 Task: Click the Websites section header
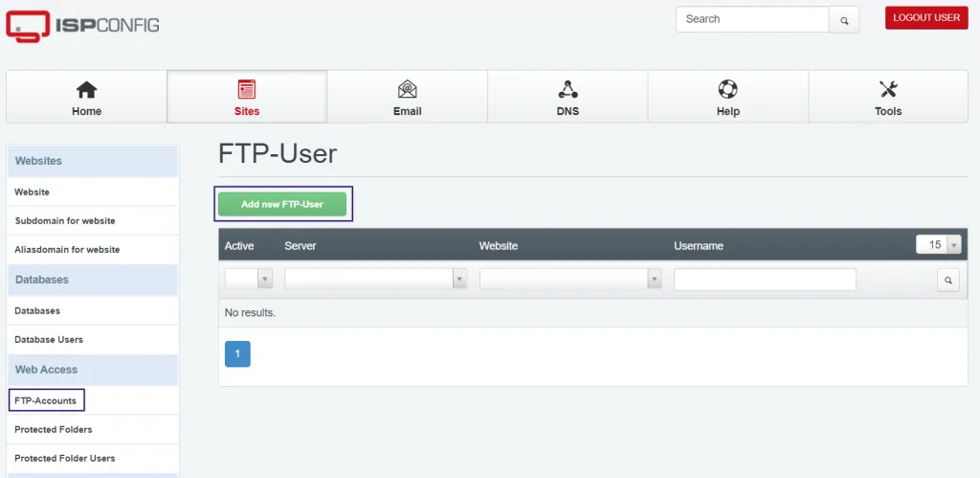click(93, 162)
